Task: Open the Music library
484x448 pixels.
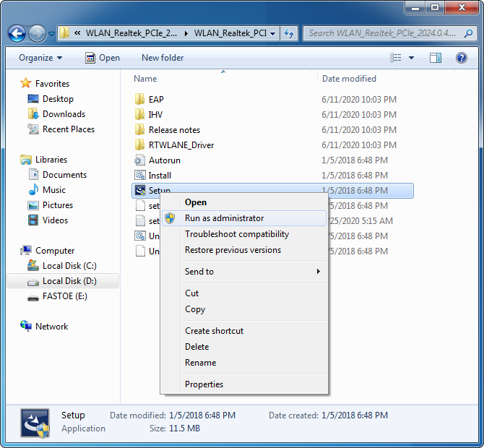Action: [54, 190]
